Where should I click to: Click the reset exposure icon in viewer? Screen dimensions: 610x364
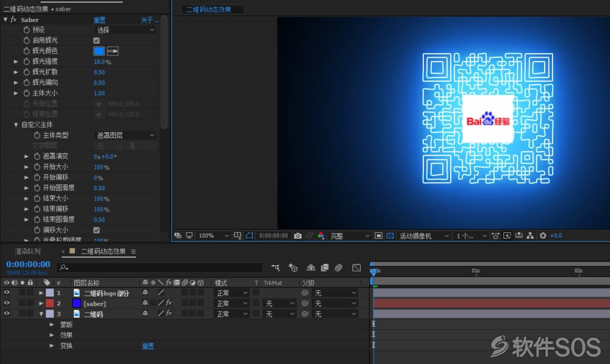point(543,236)
